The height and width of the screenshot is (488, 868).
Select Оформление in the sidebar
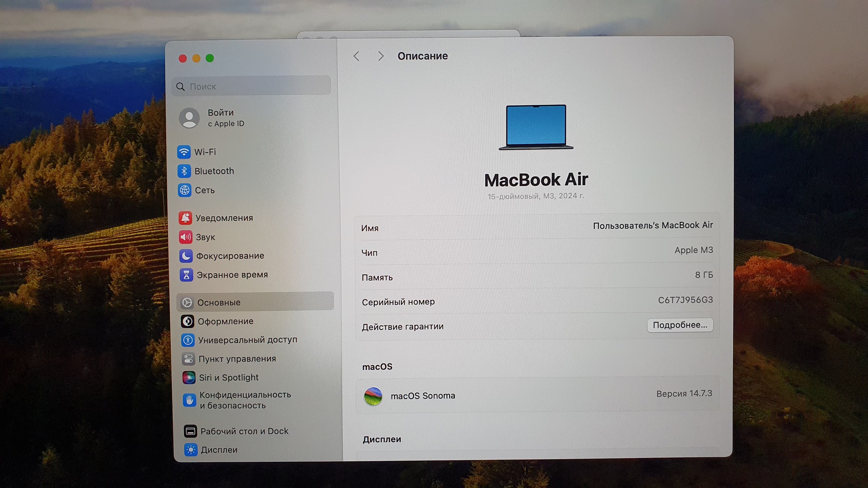[x=225, y=322]
